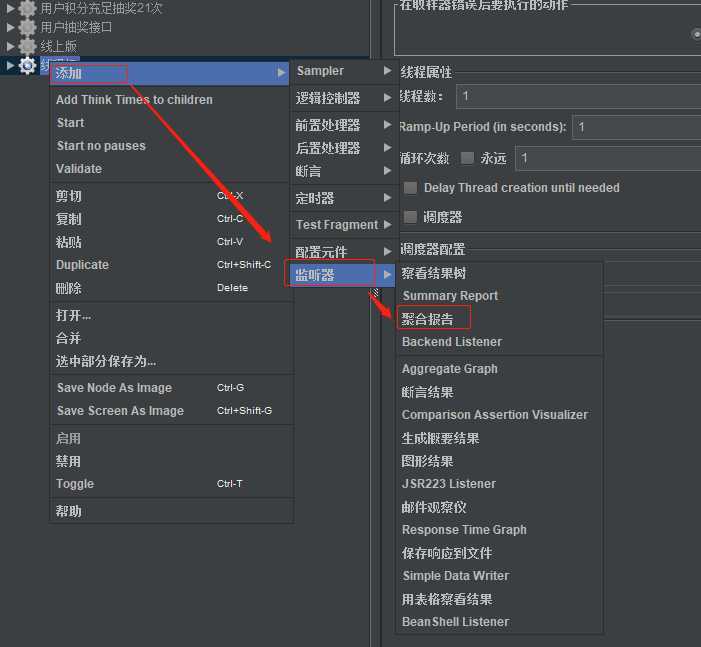This screenshot has height=647, width=701.
Task: Select 打开... menu entry
Action: pos(170,315)
